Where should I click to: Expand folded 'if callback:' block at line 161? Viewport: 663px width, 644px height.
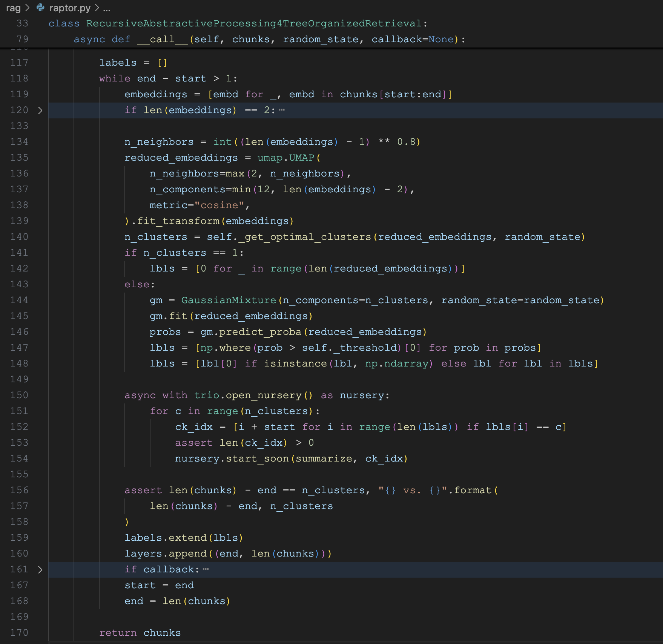(x=40, y=570)
